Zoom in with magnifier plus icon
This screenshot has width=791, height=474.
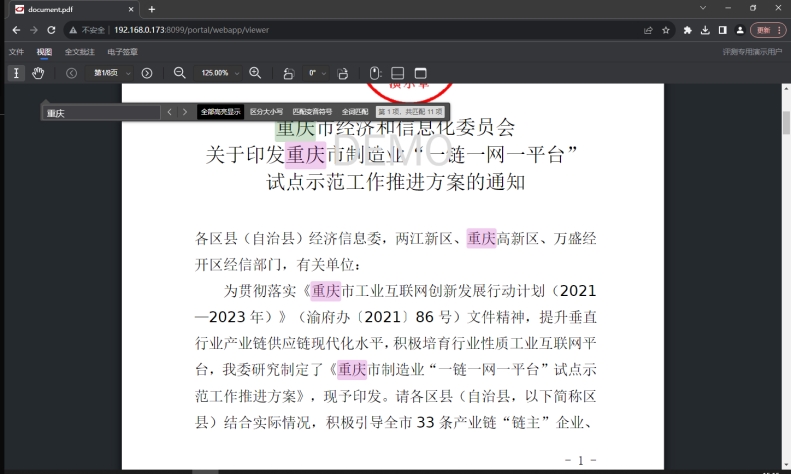click(x=255, y=73)
